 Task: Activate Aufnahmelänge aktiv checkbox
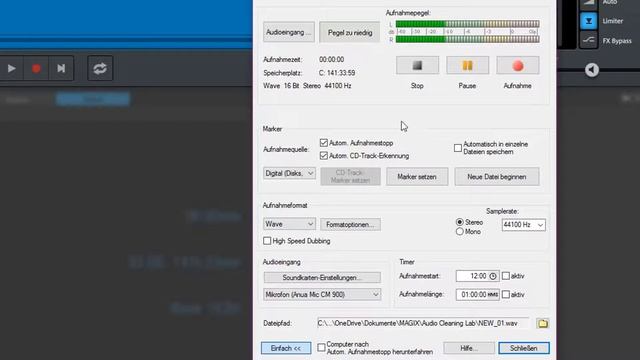click(x=506, y=294)
